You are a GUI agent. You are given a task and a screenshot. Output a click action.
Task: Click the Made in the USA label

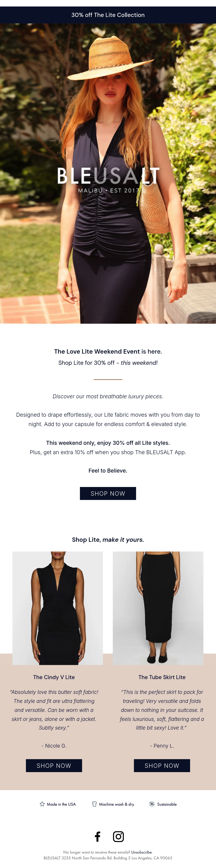61,804
